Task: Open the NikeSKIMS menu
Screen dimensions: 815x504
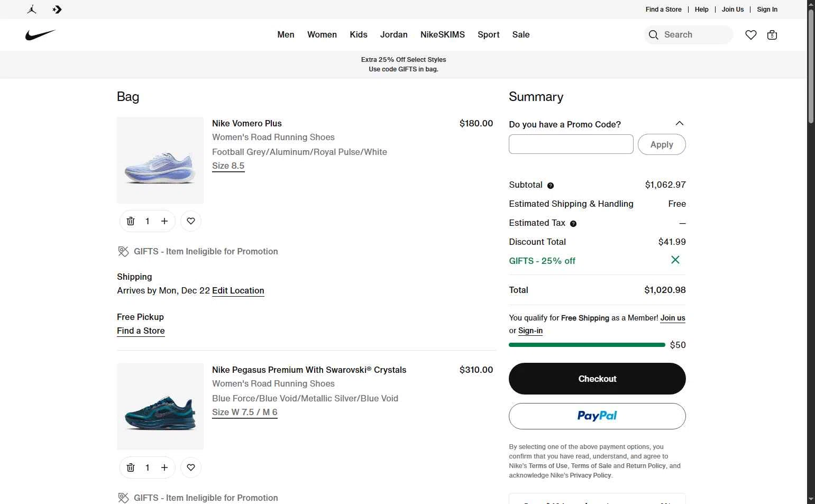Action: 443,34
